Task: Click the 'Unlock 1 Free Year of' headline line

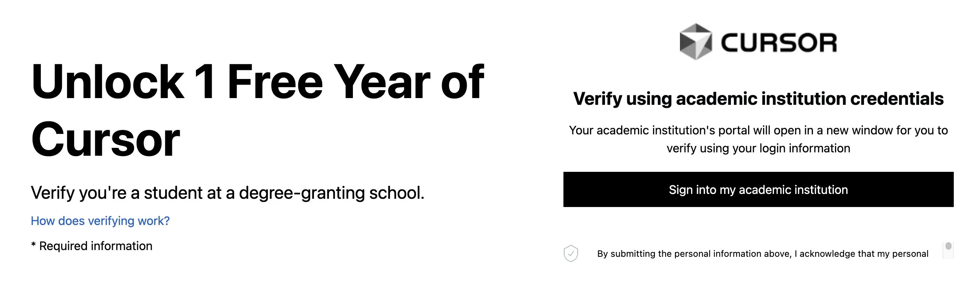Action: coord(258,82)
